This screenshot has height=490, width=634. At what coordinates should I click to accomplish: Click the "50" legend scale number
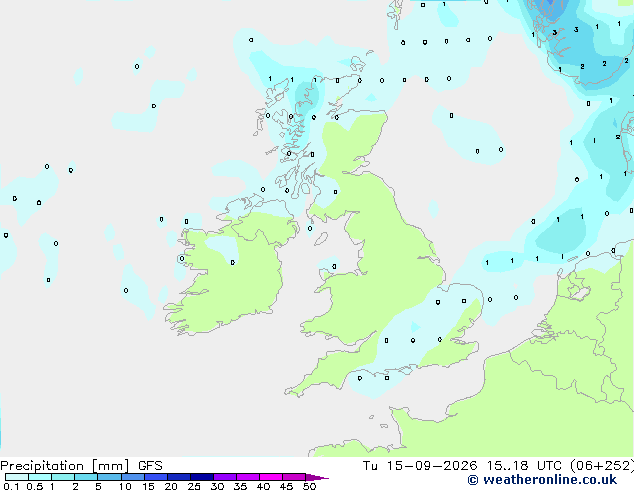pyautogui.click(x=309, y=486)
